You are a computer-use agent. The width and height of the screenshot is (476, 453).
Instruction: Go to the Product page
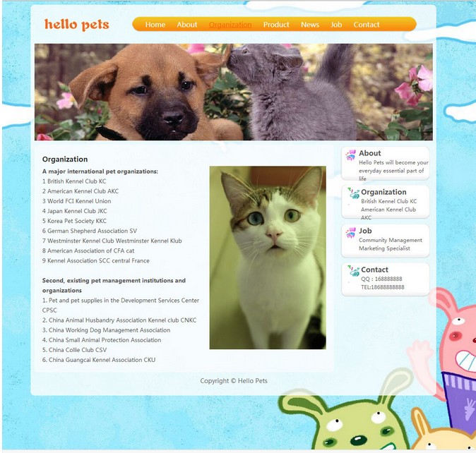[x=276, y=25]
